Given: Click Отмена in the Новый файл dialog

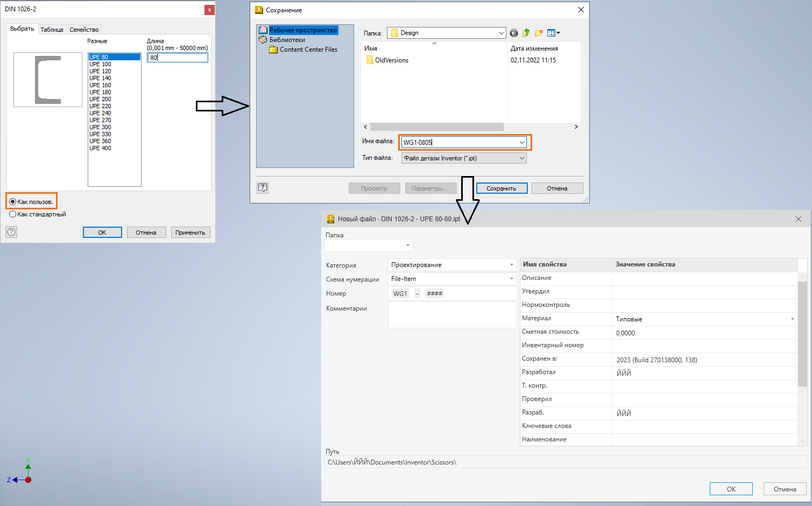Looking at the screenshot, I should tap(785, 489).
